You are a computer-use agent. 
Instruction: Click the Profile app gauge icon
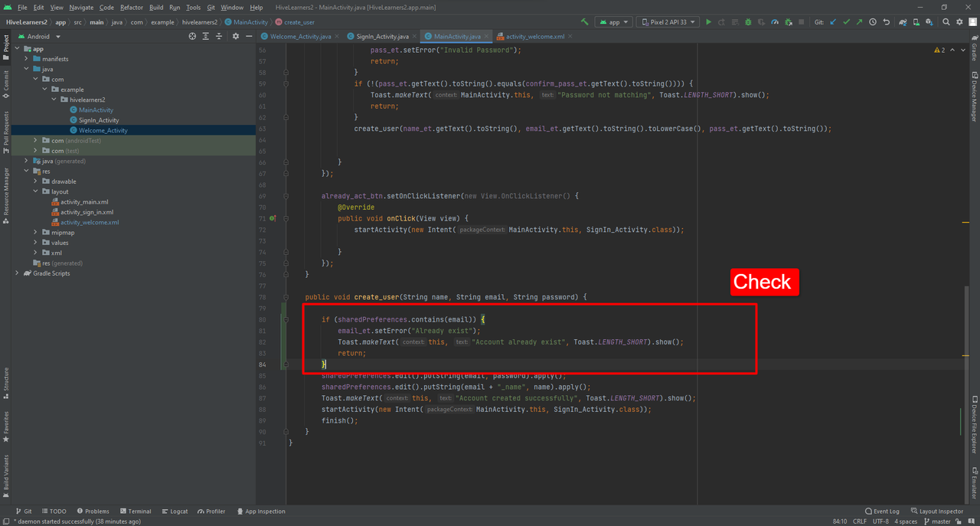(x=775, y=22)
